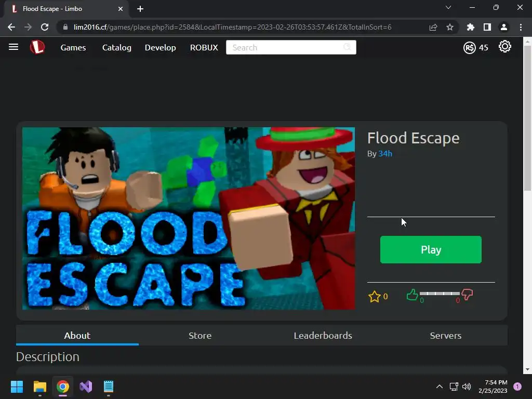Viewport: 532px width, 399px height.
Task: Click the volume speaker icon
Action: click(467, 387)
